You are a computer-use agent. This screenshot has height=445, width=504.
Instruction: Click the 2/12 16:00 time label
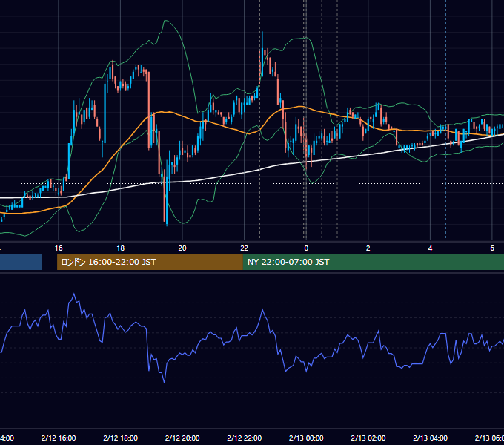(59, 438)
